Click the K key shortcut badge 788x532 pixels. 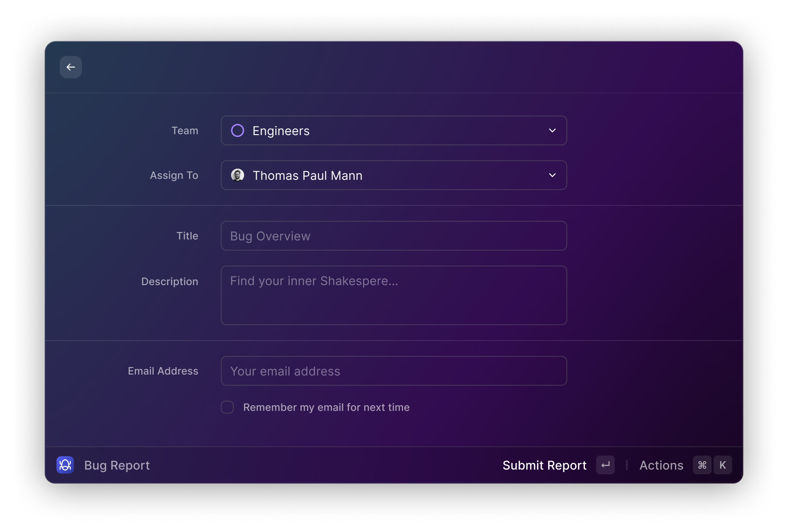[x=722, y=465]
